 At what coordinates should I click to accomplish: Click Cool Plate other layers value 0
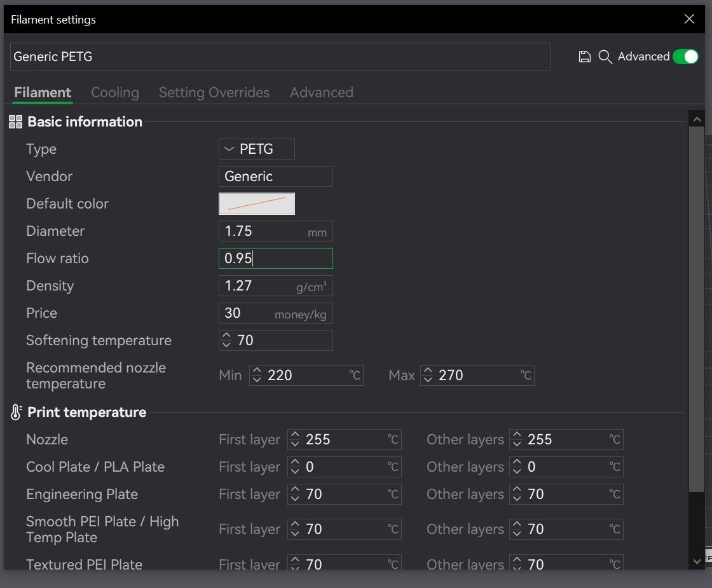(531, 467)
